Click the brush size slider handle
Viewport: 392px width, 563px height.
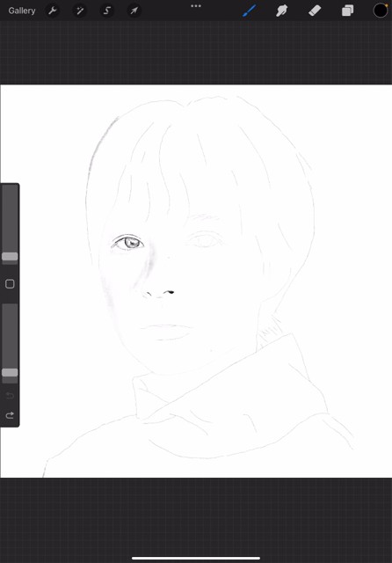10,256
